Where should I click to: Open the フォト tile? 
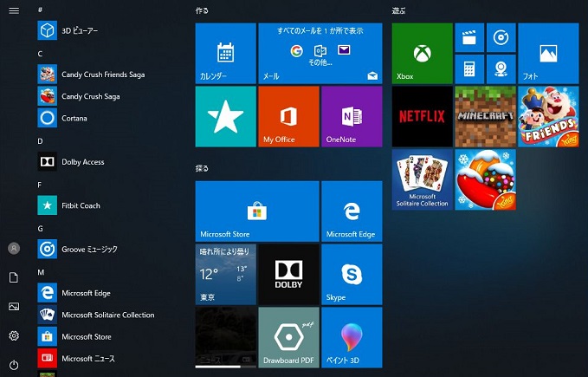[548, 53]
